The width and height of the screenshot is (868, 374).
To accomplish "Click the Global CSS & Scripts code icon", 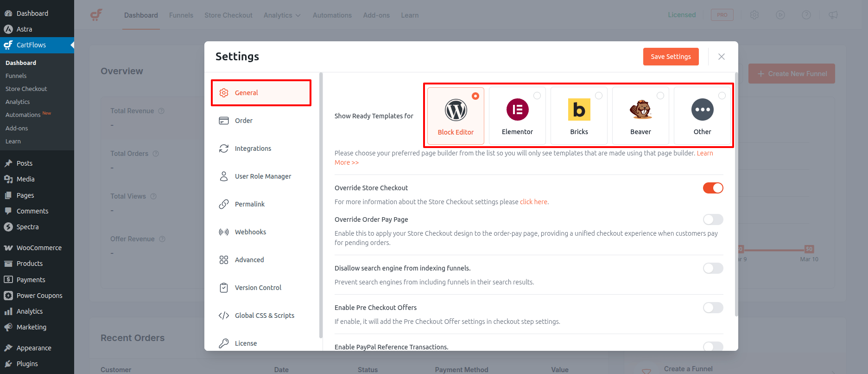I will point(224,316).
